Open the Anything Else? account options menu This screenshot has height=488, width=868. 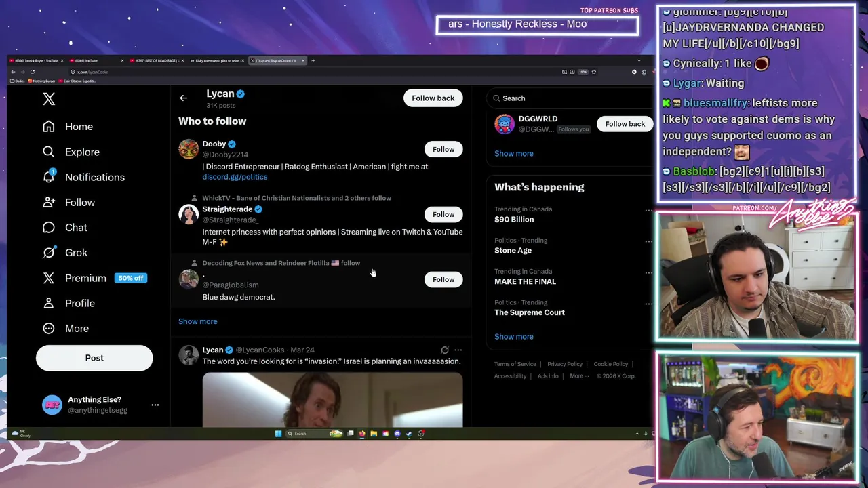point(155,405)
